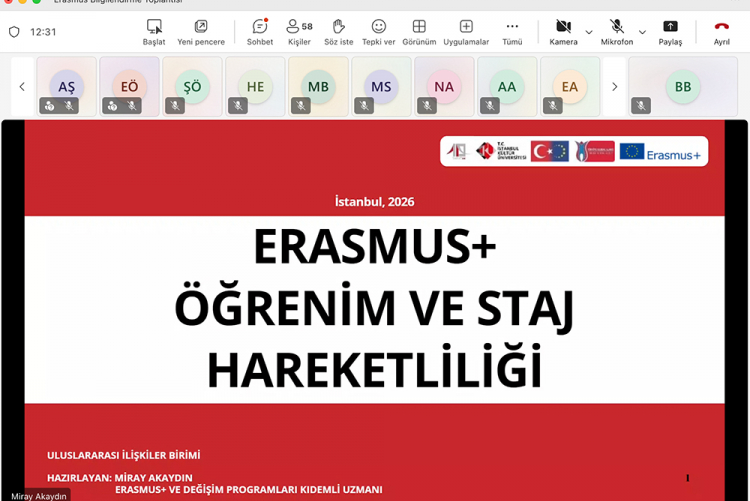The width and height of the screenshot is (750, 501).
Task: Click the Miray Akaydın presenter name label
Action: point(39,496)
